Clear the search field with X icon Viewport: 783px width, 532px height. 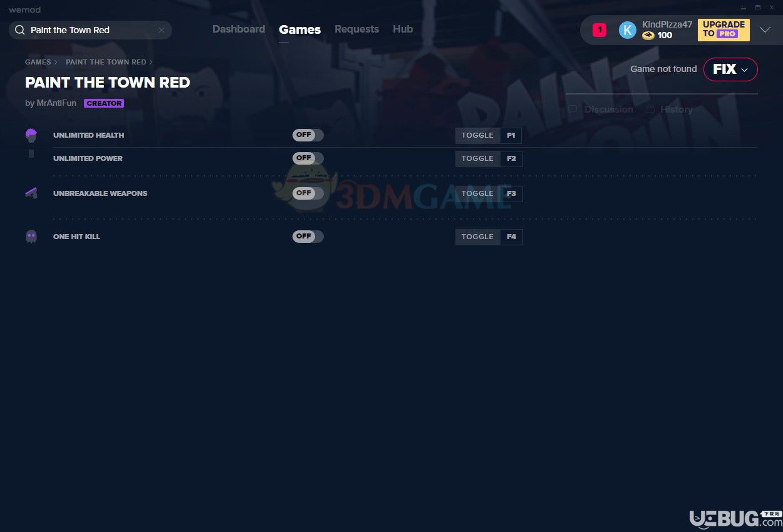tap(162, 30)
